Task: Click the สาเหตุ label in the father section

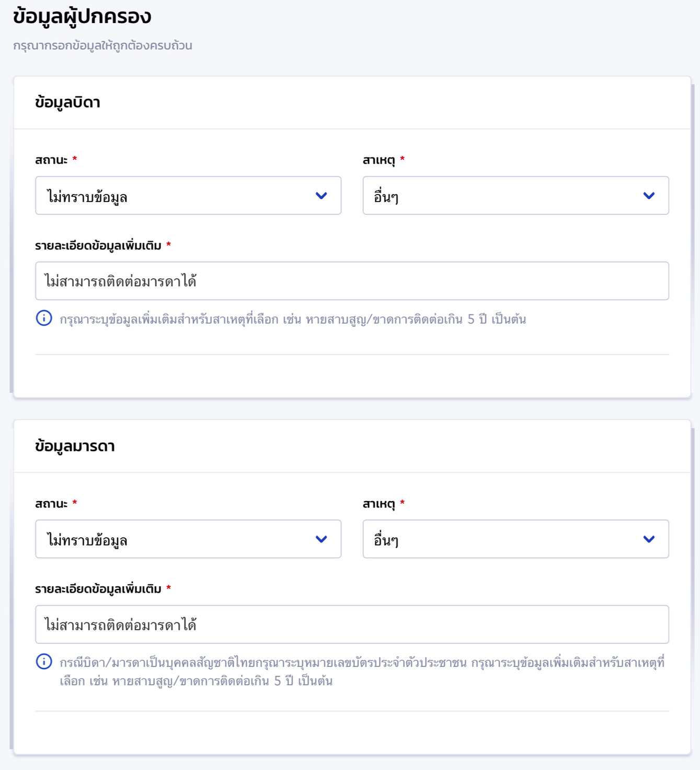Action: click(378, 160)
